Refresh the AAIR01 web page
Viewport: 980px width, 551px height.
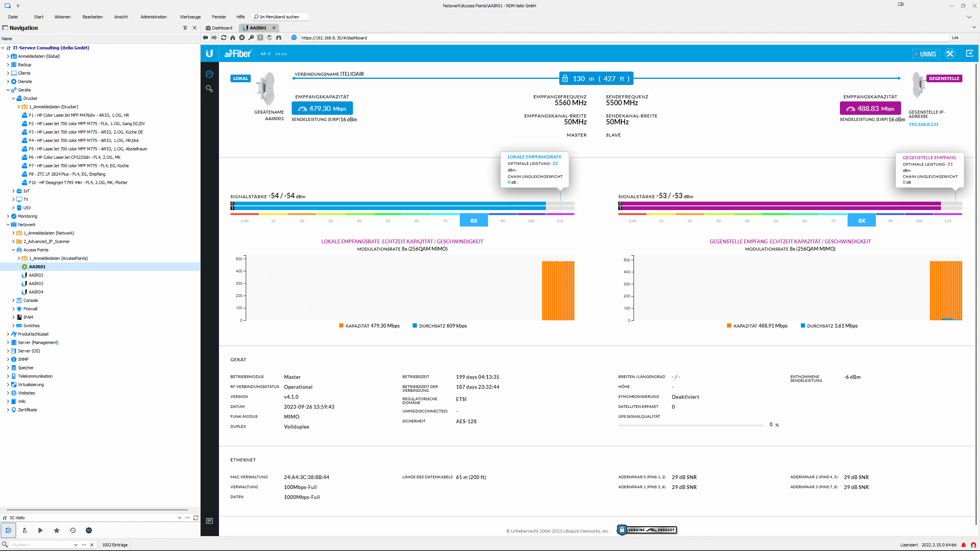click(224, 37)
